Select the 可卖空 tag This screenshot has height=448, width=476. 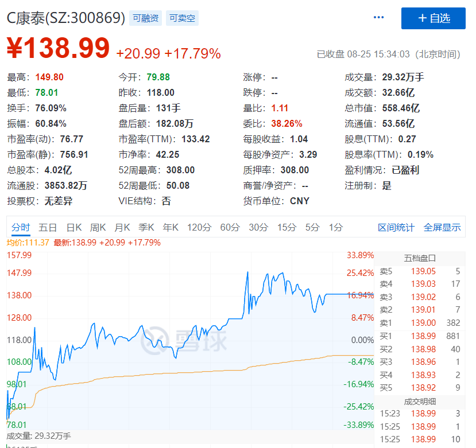point(182,18)
